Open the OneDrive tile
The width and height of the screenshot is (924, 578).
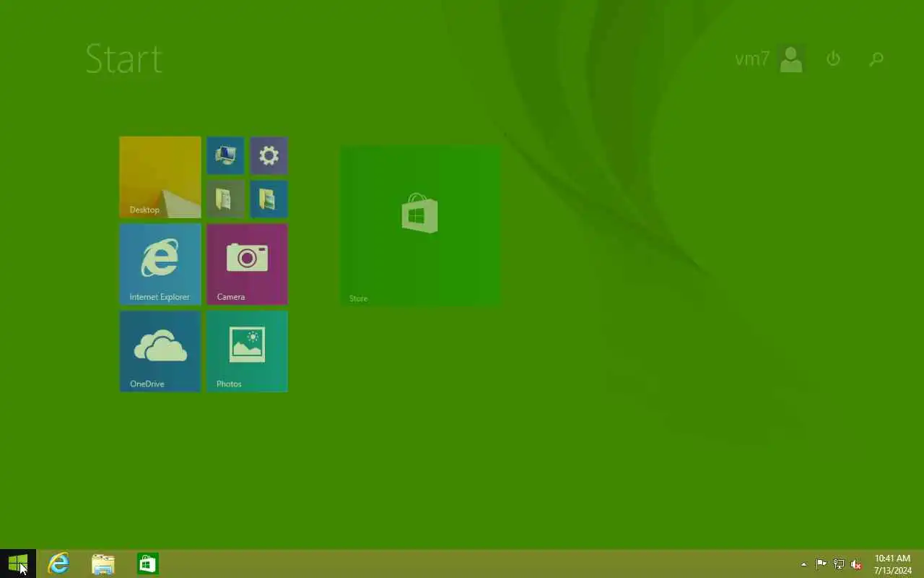160,351
